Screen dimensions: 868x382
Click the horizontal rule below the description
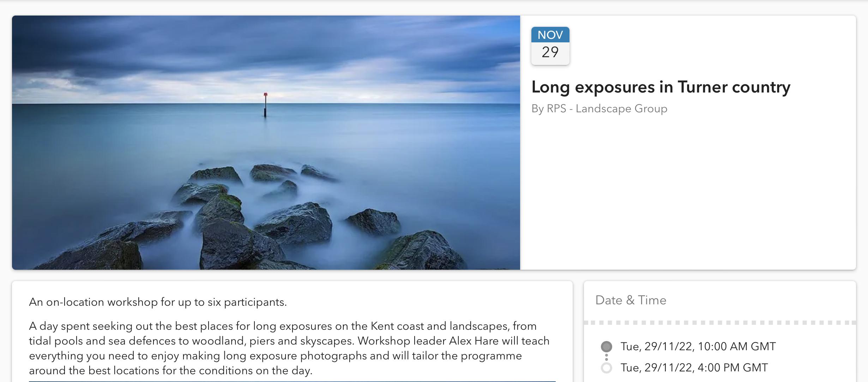pyautogui.click(x=292, y=381)
